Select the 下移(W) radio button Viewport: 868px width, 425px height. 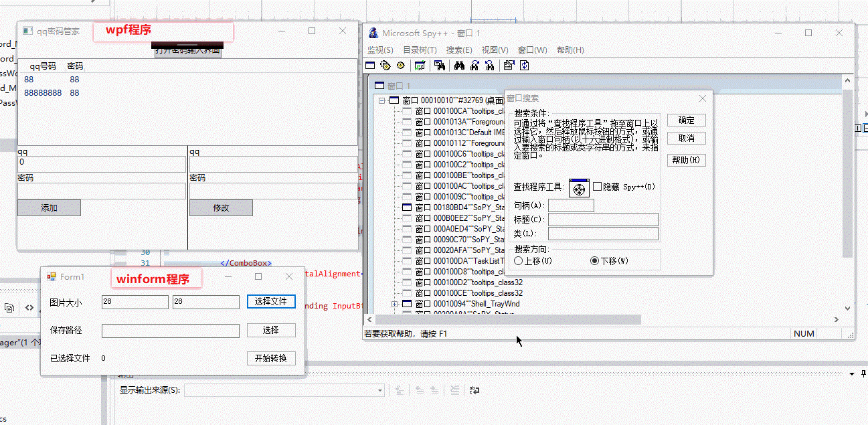tap(594, 261)
